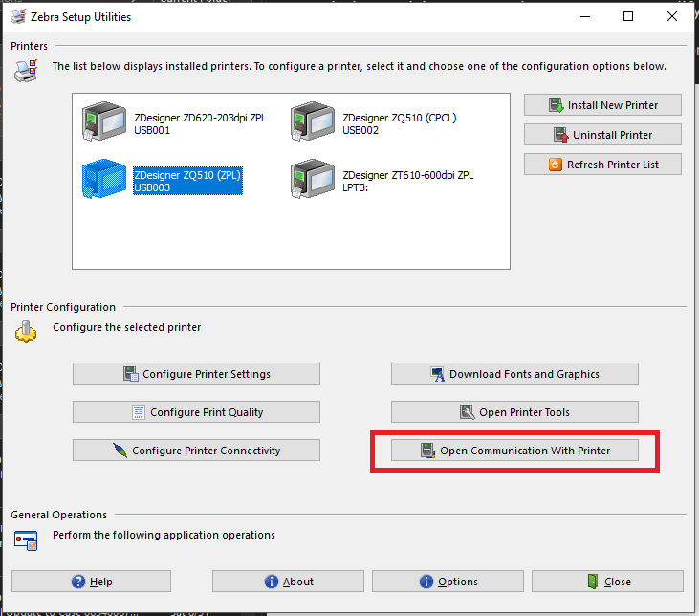699x616 pixels.
Task: Open the Options dialog
Action: pyautogui.click(x=448, y=582)
